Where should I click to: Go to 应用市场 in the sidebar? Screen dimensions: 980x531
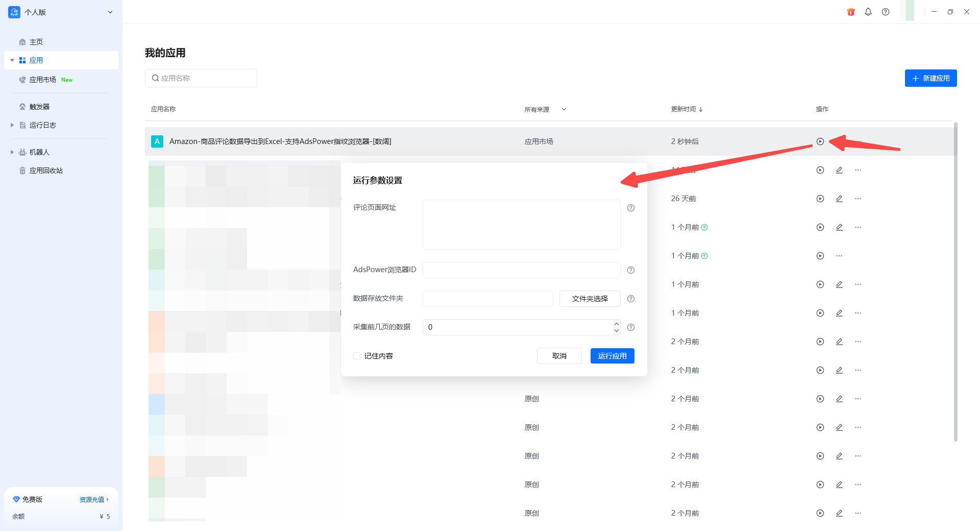point(43,80)
